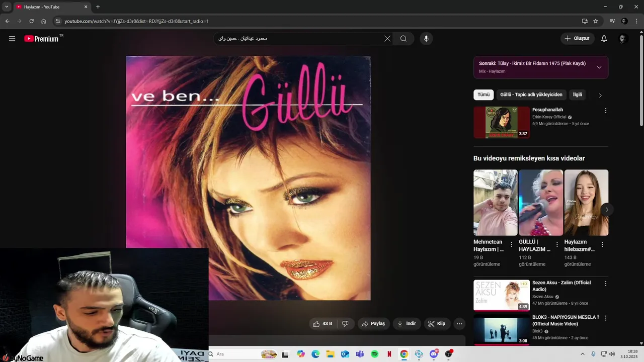Start voice search with the microphone
The image size is (644, 362).
coord(426,39)
